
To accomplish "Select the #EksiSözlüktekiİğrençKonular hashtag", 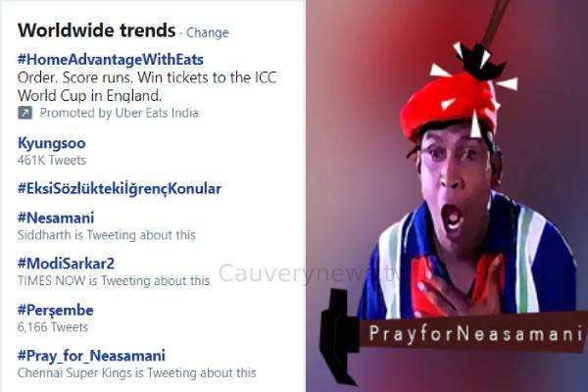I will [120, 189].
